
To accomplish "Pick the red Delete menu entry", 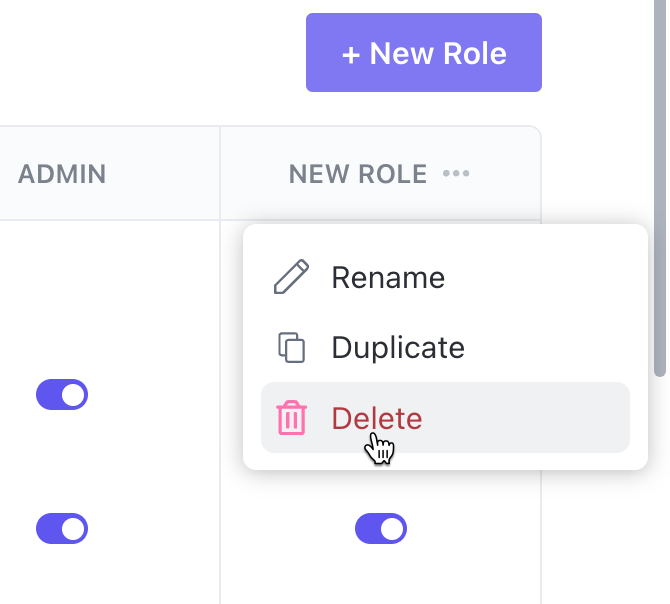I will (x=377, y=418).
